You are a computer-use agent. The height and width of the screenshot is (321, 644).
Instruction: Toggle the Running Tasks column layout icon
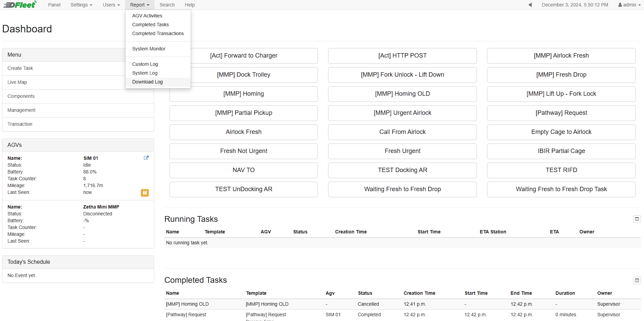(637, 219)
